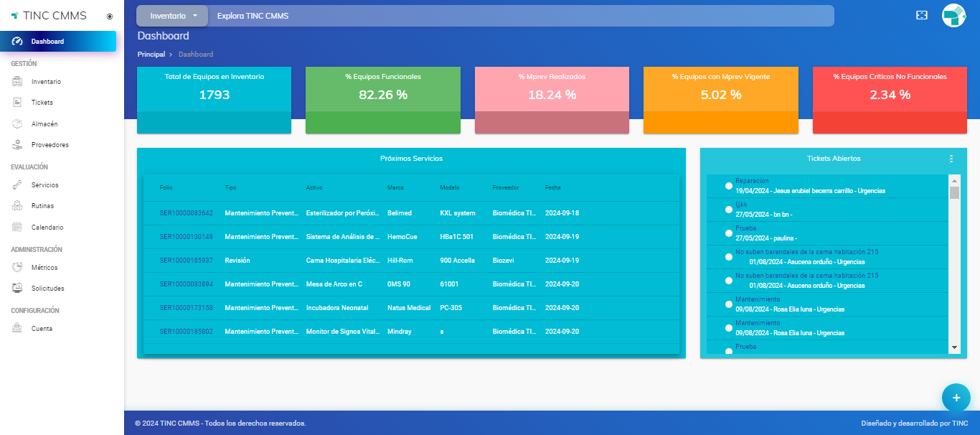Click the Tickets Abiertos scrollbar down arrow

954,347
